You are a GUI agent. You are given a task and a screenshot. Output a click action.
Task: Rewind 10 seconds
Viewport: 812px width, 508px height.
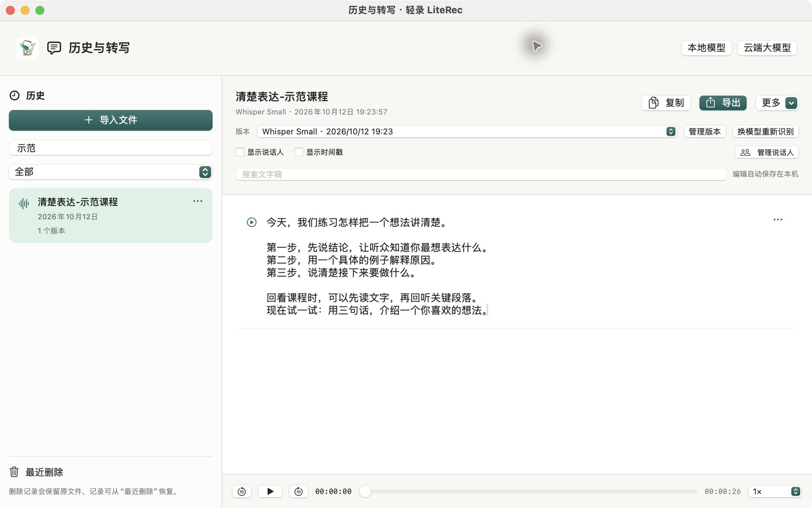tap(242, 491)
